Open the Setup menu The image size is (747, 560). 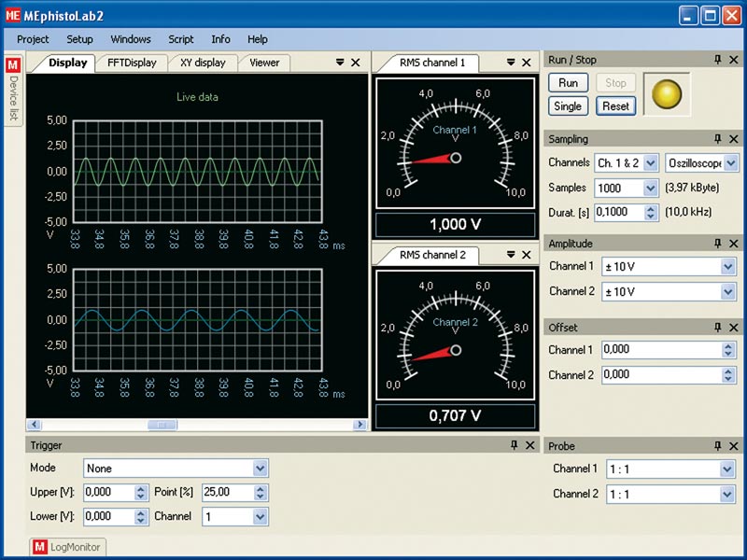coord(79,39)
